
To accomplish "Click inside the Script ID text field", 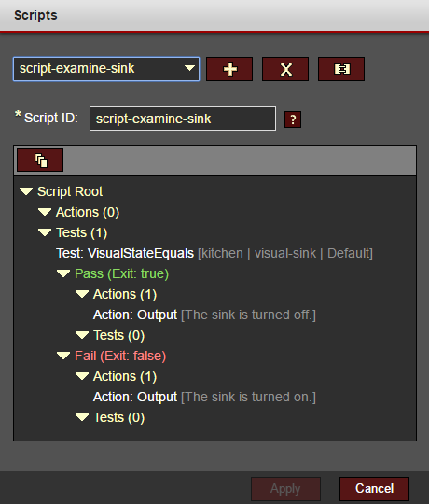I will (x=183, y=119).
